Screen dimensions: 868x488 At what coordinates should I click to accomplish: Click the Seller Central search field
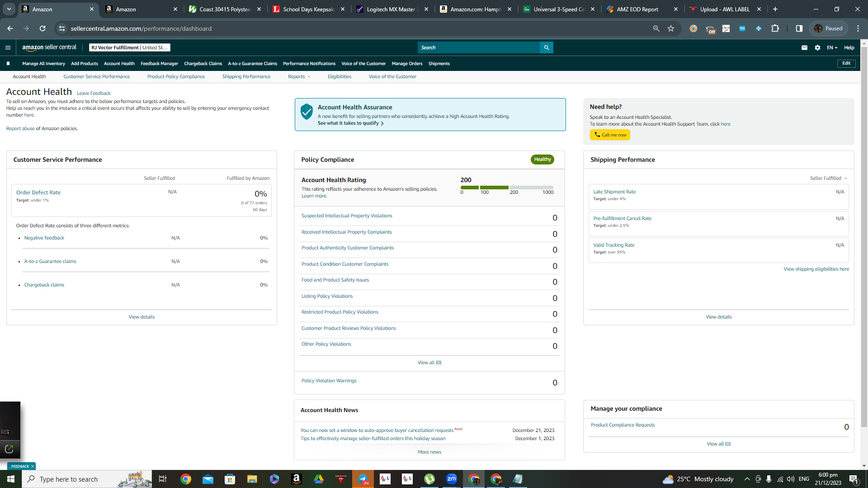coord(479,47)
